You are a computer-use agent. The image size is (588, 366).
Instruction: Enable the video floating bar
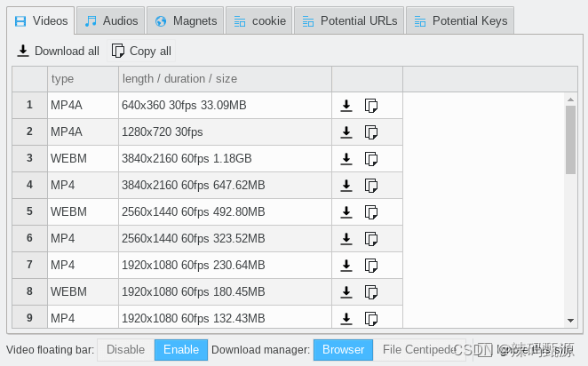click(x=181, y=350)
